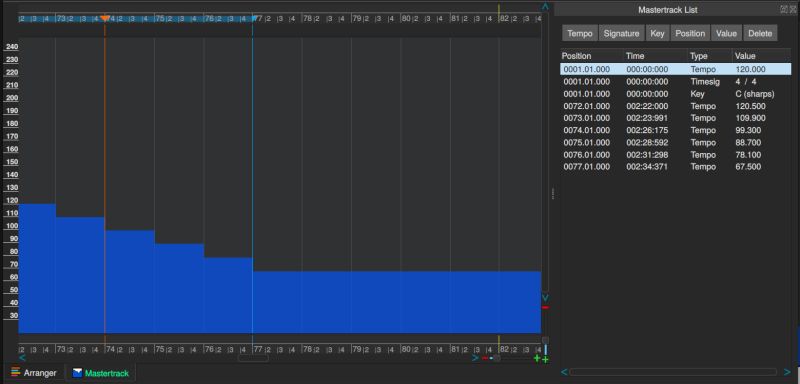The image size is (800, 384).
Task: Click the Tempo button in Mastertrack List
Action: tap(580, 33)
